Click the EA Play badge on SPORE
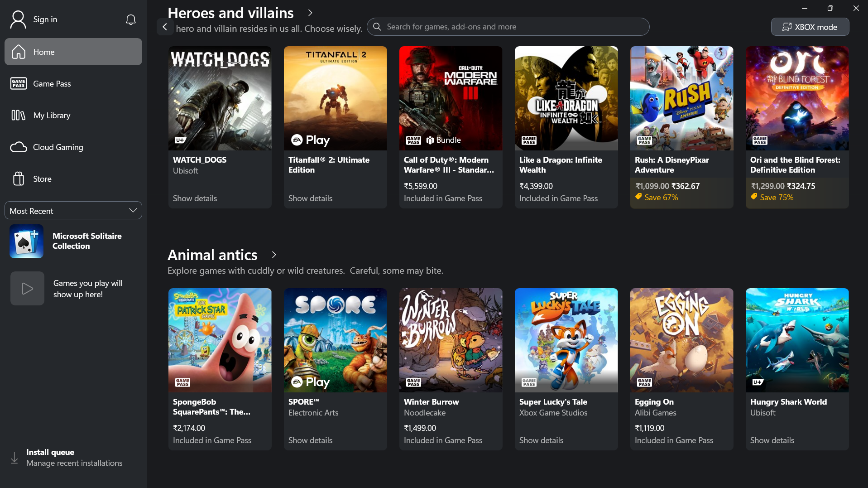This screenshot has height=488, width=868. click(x=311, y=382)
